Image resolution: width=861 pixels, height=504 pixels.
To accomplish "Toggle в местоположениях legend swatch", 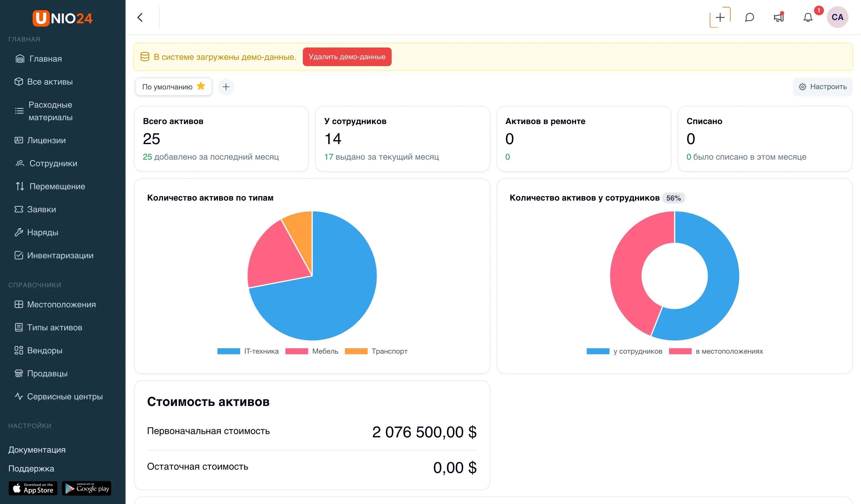I will [680, 351].
